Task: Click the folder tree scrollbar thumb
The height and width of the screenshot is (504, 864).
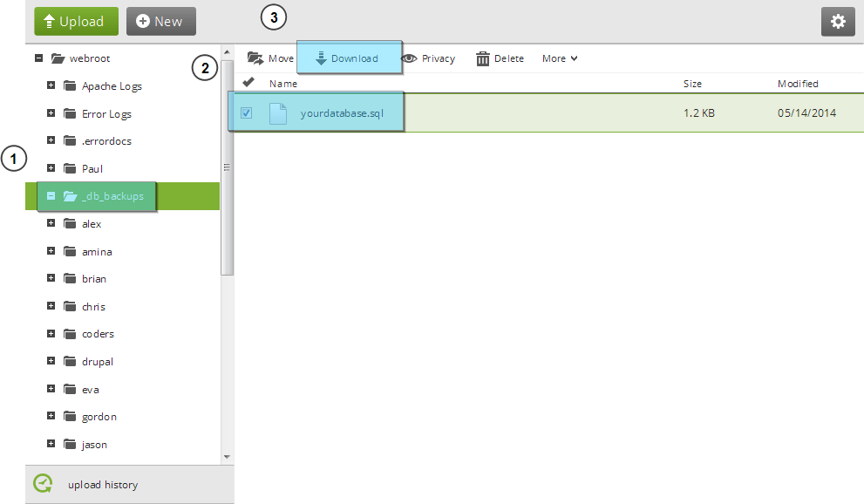Action: point(227,167)
